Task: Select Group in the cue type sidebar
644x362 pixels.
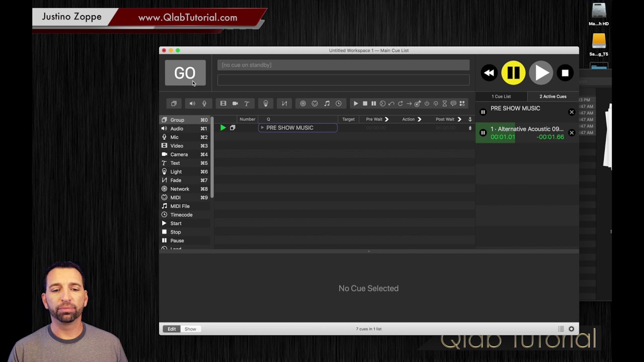Action: [x=185, y=120]
